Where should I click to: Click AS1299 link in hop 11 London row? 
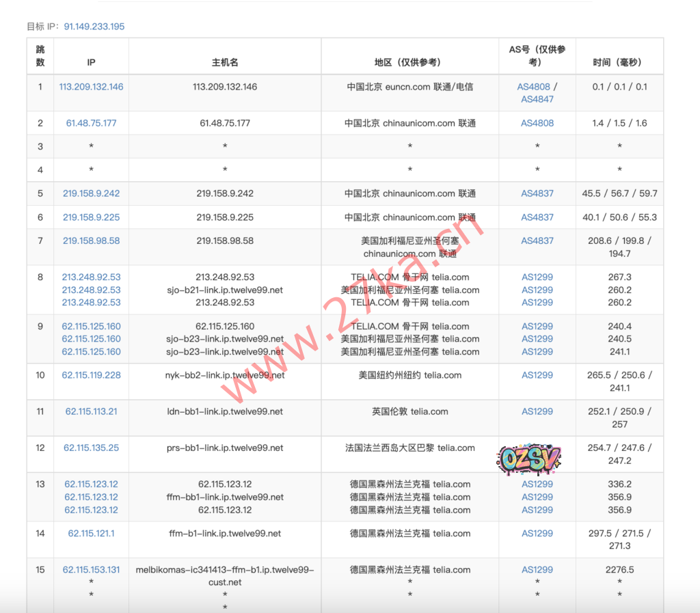click(537, 411)
